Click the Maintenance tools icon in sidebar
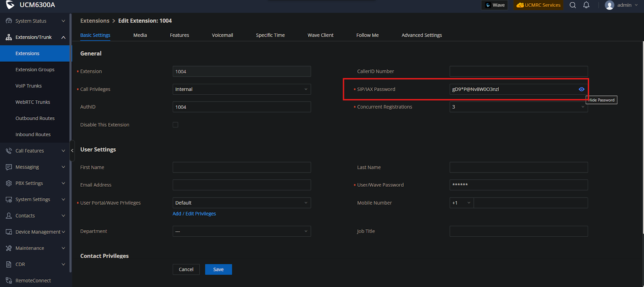Screen dimensions: 644x287 pos(9,248)
